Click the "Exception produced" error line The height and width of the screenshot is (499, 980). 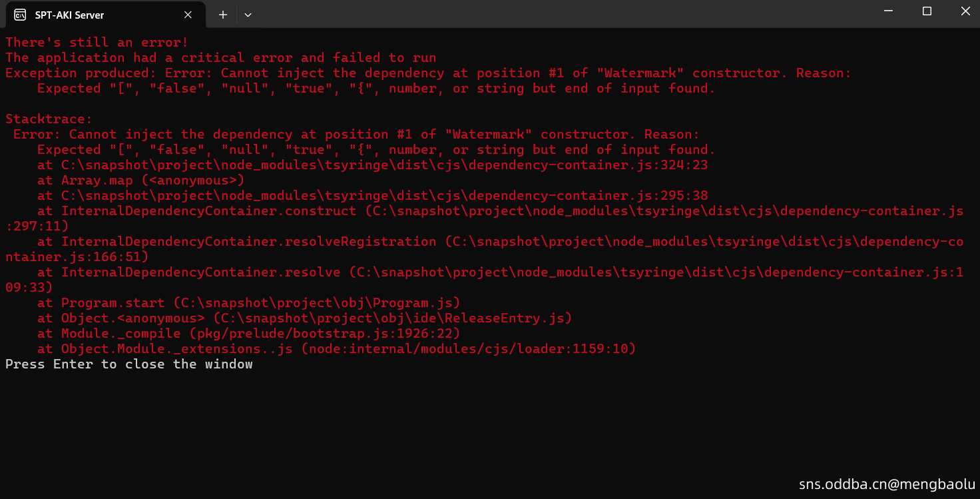(x=429, y=73)
